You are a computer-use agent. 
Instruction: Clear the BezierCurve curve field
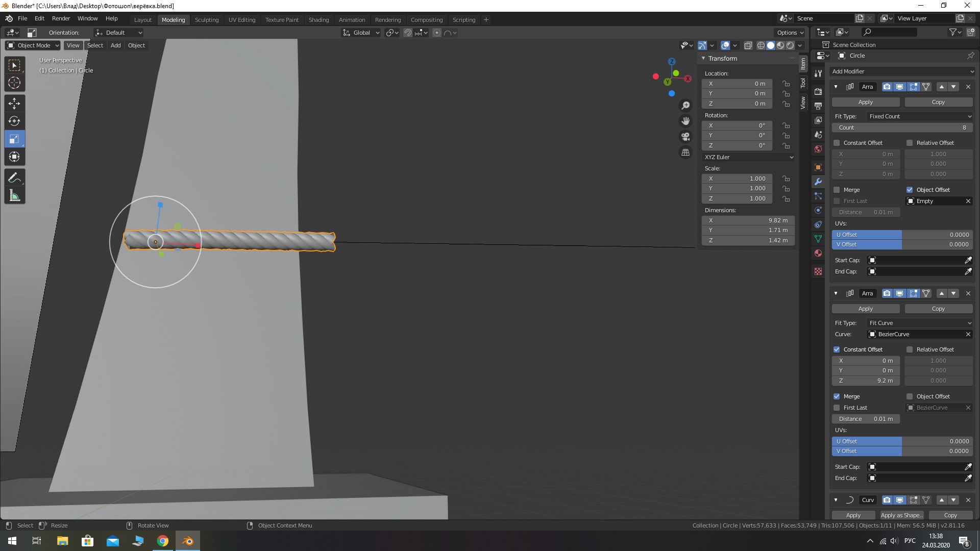point(968,334)
